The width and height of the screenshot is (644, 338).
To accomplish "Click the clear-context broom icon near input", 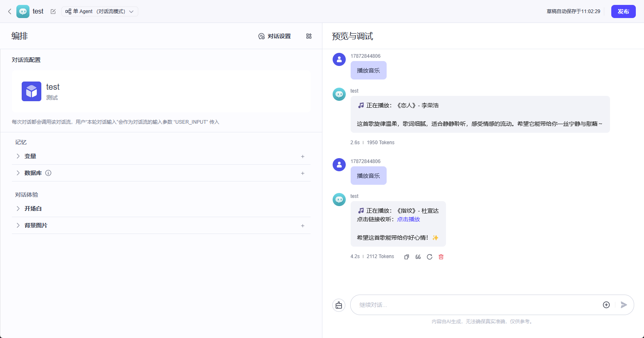I will pos(339,305).
